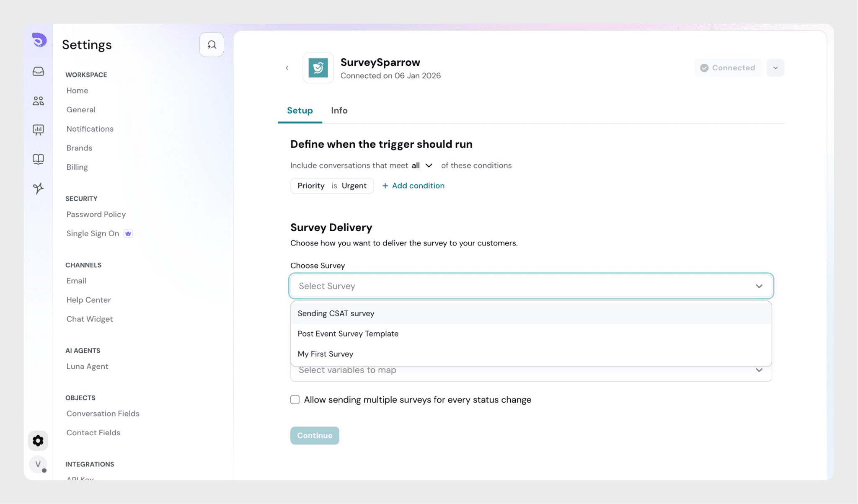This screenshot has height=504, width=858.
Task: Switch to the Info tab
Action: tap(339, 111)
